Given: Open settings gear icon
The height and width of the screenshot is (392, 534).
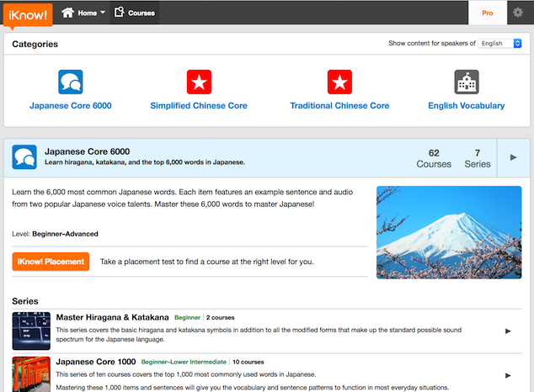Looking at the screenshot, I should pyautogui.click(x=518, y=13).
